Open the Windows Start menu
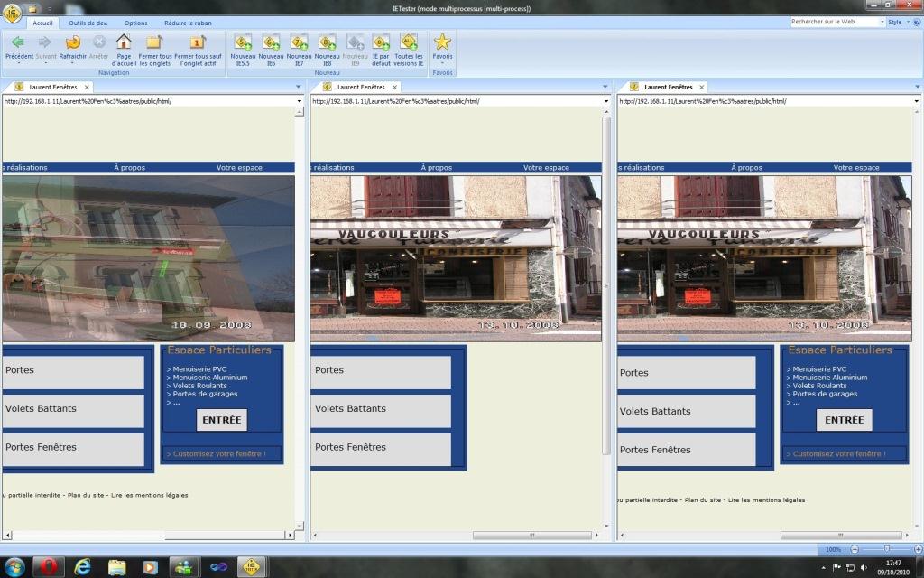Screen dimensions: 924x578 (14, 567)
